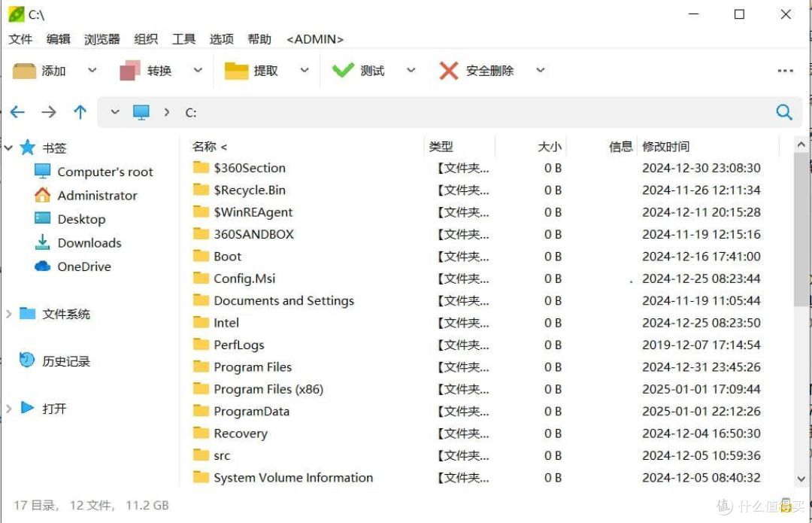Expand the 安全删除 options dropdown
Screen dimensions: 812x523
540,70
